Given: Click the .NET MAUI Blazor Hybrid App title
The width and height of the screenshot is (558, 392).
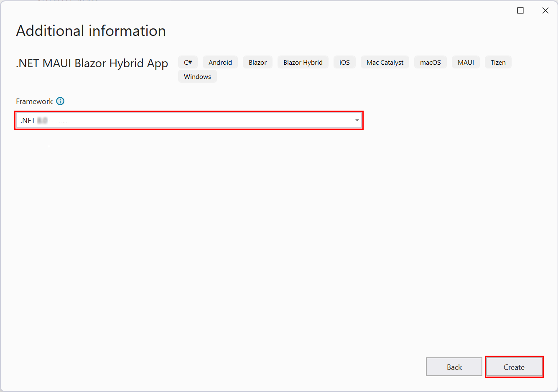Looking at the screenshot, I should point(92,63).
